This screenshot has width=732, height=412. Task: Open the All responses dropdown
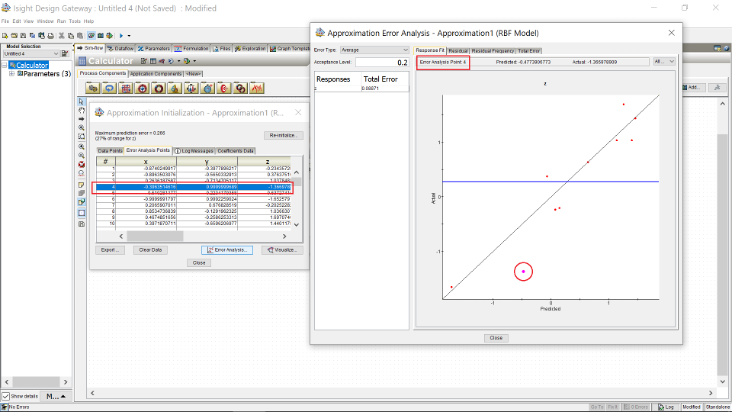click(x=664, y=61)
